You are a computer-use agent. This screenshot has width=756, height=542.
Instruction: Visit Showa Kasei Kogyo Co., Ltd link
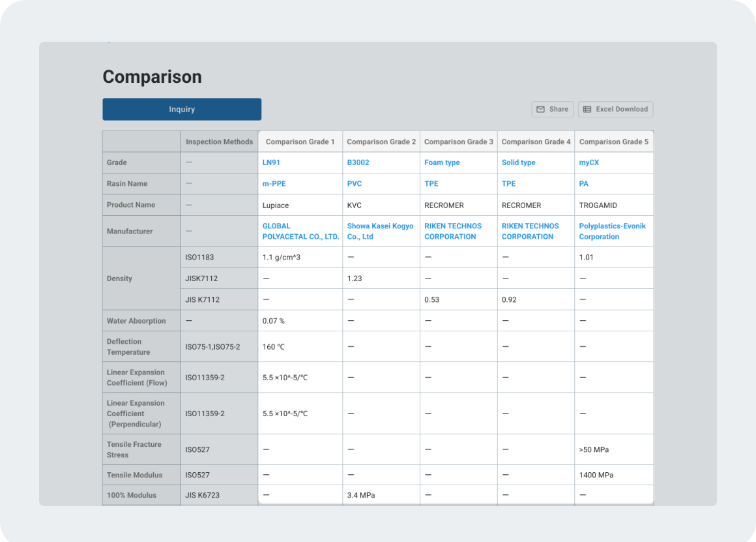(x=380, y=232)
